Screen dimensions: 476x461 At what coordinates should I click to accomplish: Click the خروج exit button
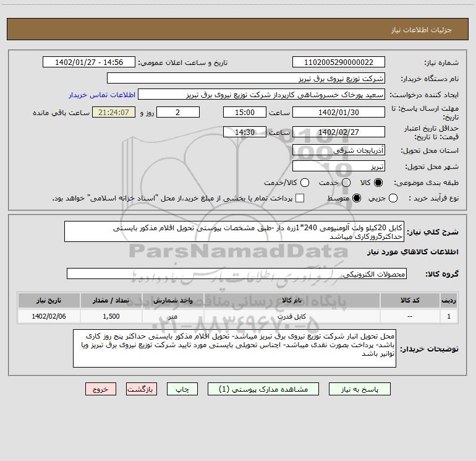tap(101, 389)
